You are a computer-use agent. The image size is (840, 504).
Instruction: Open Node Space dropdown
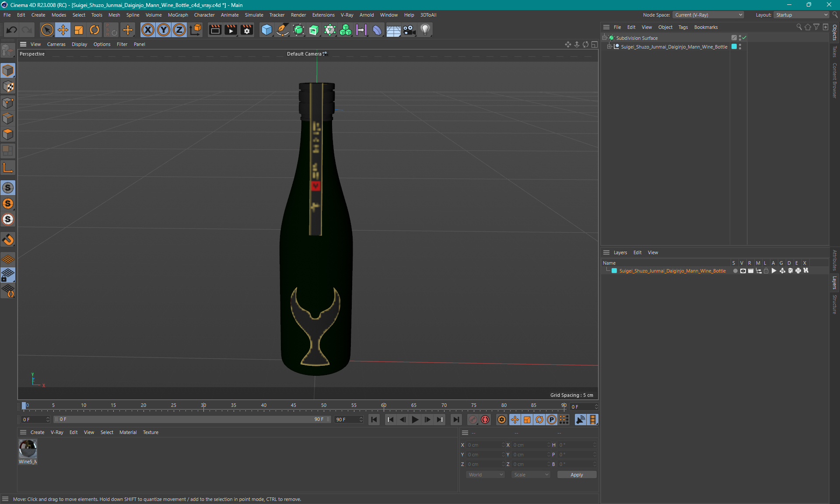pyautogui.click(x=708, y=15)
